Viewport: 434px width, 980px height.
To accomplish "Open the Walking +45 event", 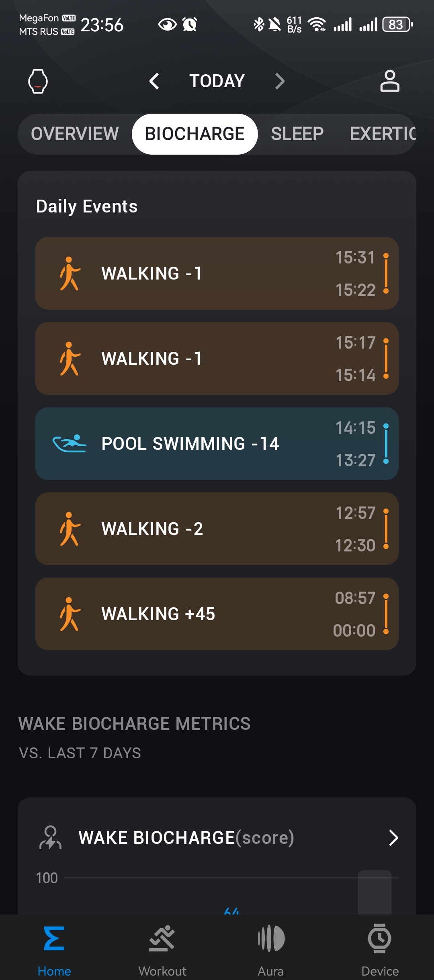I will [217, 614].
